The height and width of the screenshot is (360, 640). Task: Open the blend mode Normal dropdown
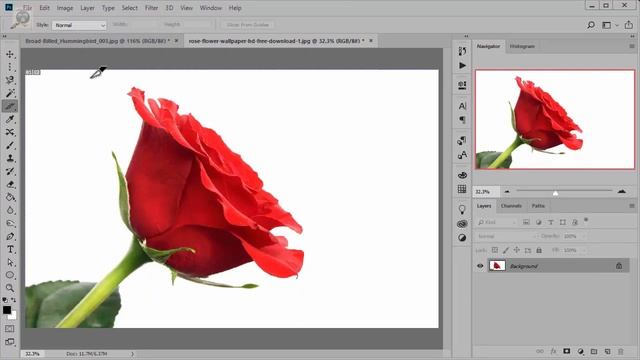pos(507,236)
